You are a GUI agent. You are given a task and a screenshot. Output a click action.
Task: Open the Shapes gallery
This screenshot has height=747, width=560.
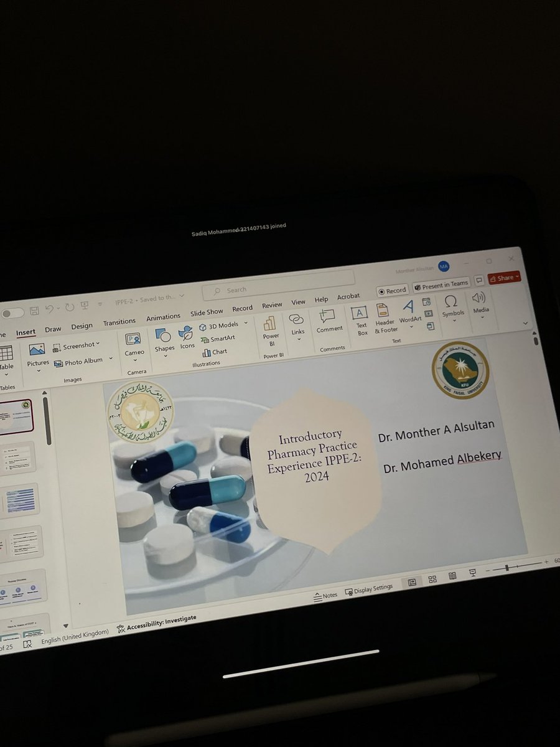[164, 341]
